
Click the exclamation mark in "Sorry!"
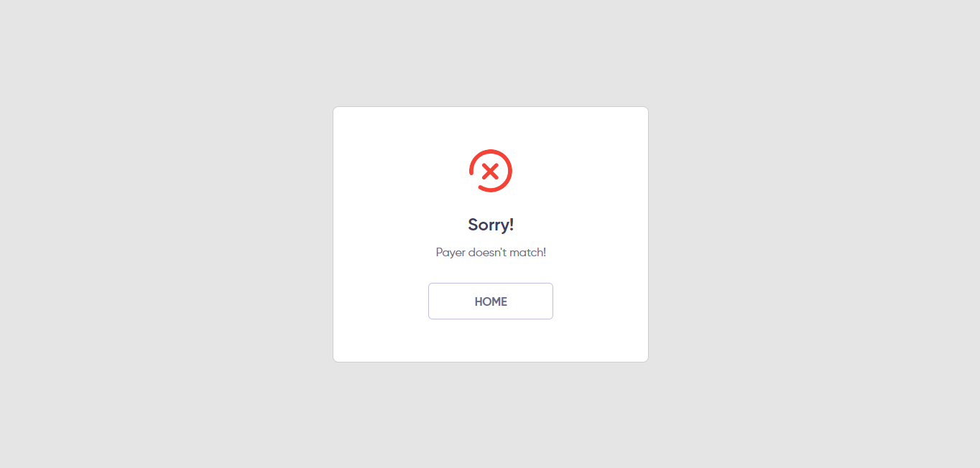512,224
